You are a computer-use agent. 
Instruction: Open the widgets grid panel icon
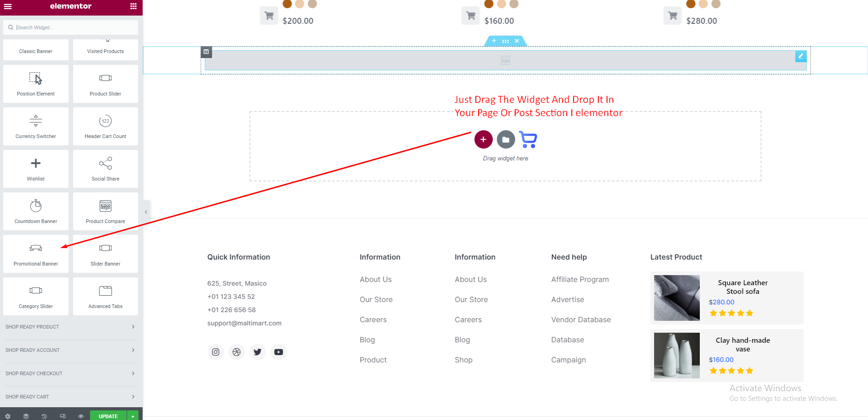pos(133,6)
